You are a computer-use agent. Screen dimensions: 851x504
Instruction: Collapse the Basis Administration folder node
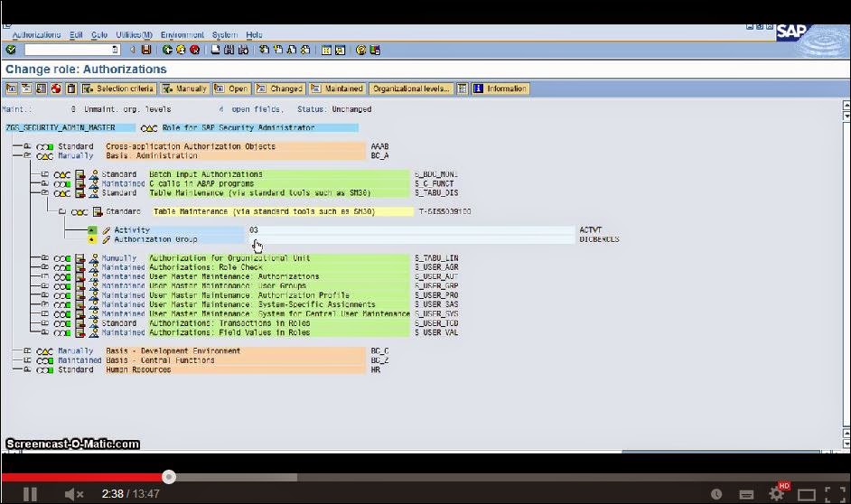[27, 155]
